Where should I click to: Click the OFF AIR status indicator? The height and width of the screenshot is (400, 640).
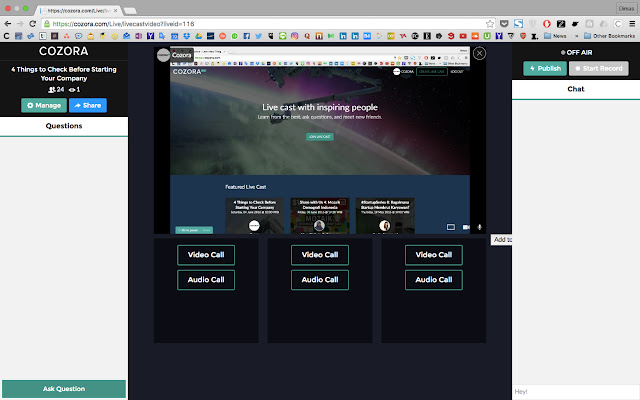[576, 52]
